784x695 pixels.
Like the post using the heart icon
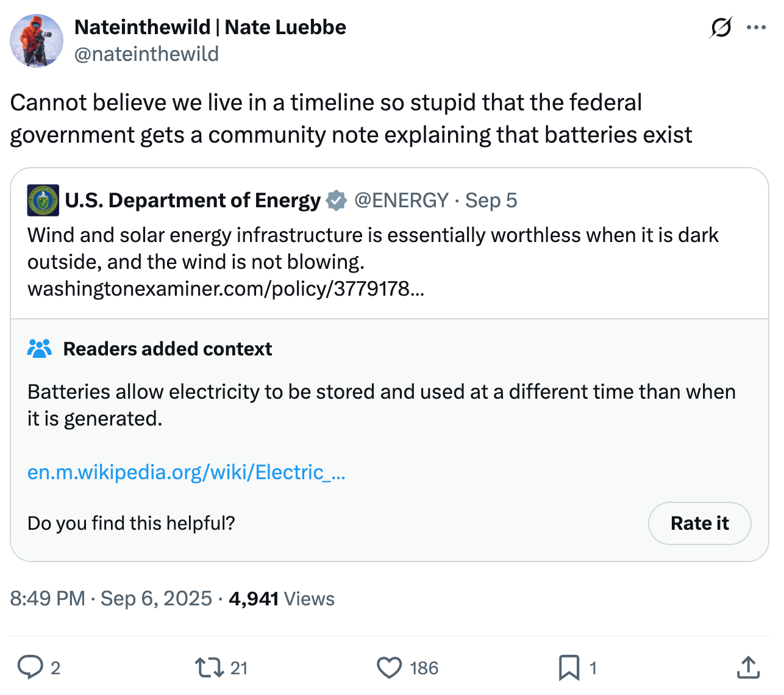click(x=389, y=668)
